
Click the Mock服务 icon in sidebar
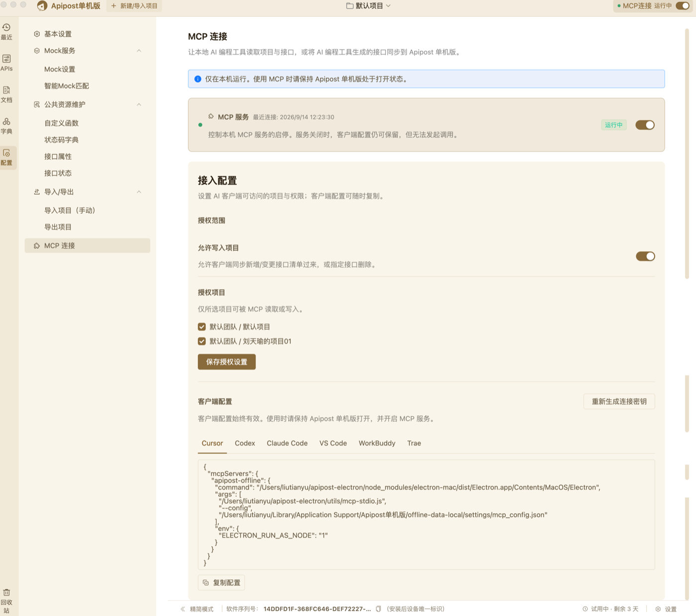tap(37, 51)
